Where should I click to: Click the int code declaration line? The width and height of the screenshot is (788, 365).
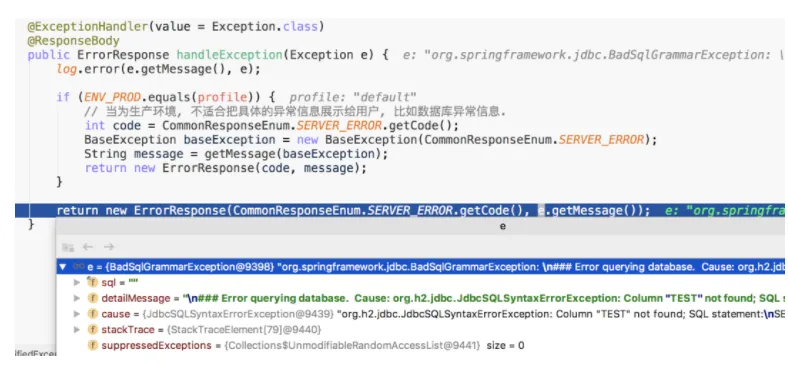tap(271, 125)
